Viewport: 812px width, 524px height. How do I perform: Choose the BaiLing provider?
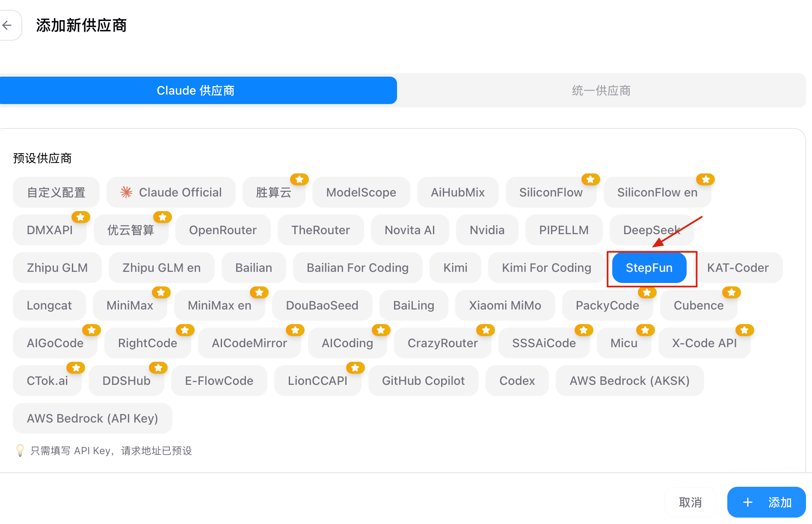pos(414,305)
